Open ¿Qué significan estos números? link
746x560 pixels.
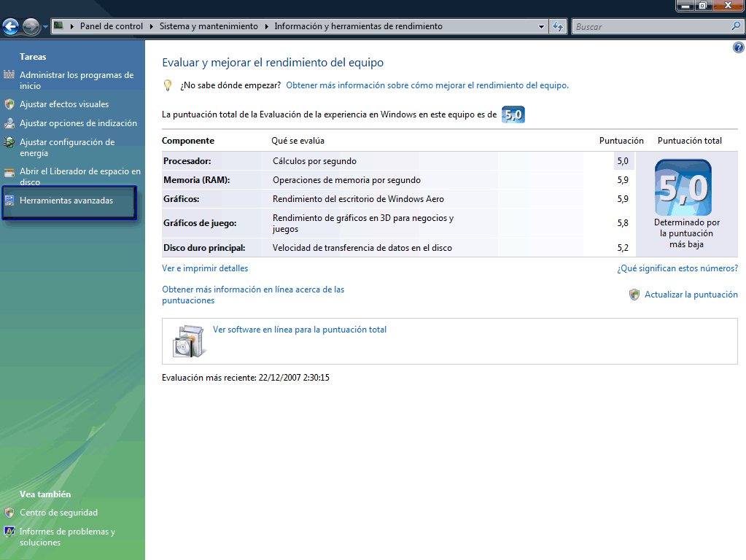[x=677, y=268]
